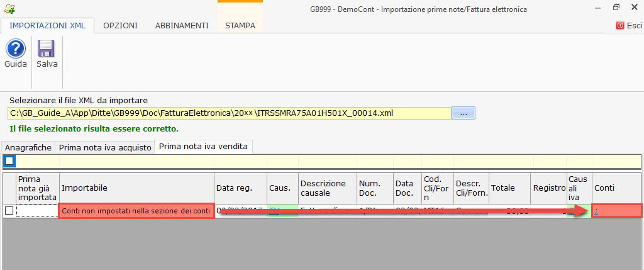The image size is (644, 270).
Task: Open the ABBINAMENTI ribbon tab
Action: tap(182, 26)
